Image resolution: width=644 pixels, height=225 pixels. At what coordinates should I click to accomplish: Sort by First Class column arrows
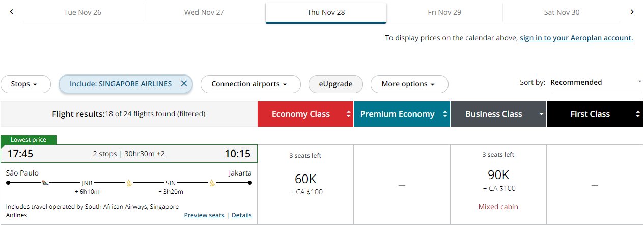pos(638,114)
